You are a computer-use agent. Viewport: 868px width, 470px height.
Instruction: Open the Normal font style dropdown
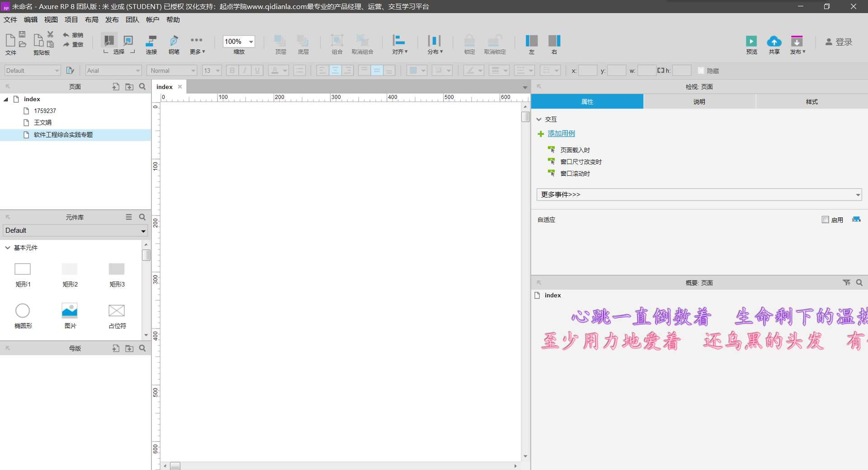172,70
